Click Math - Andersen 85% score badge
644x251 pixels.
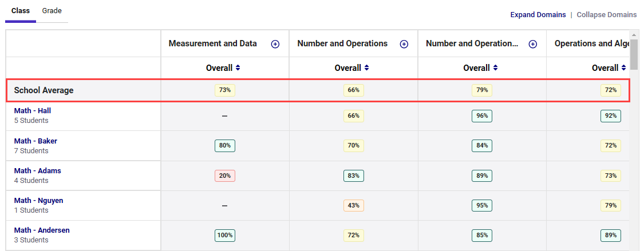[482, 236]
